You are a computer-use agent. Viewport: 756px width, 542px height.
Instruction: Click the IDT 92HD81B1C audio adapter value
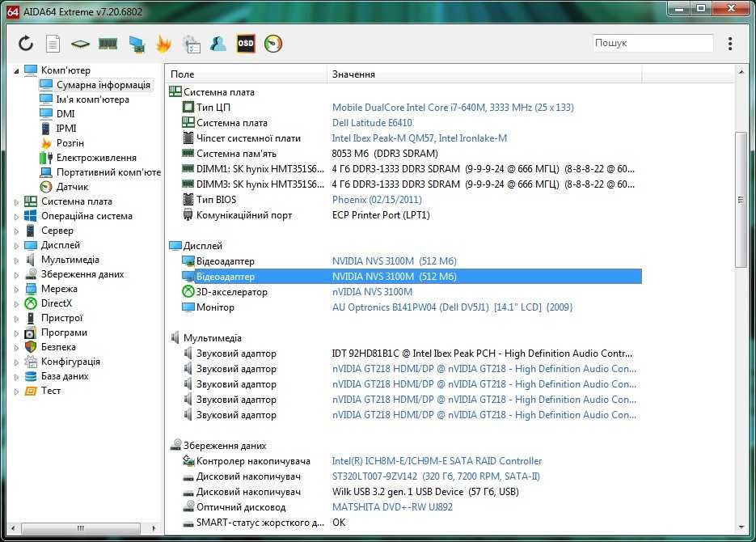point(482,354)
